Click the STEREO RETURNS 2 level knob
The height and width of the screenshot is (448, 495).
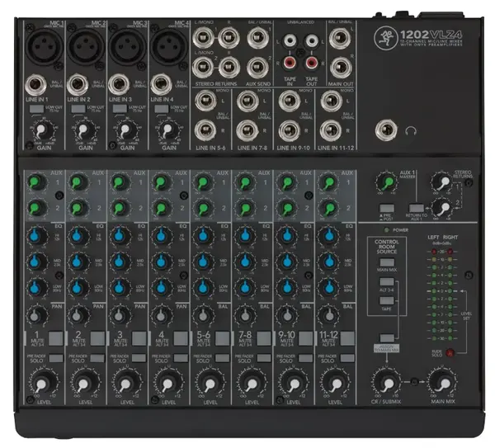[x=442, y=207]
